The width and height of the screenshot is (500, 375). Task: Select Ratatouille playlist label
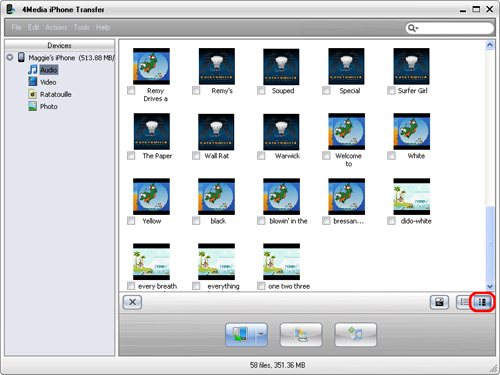tap(56, 94)
